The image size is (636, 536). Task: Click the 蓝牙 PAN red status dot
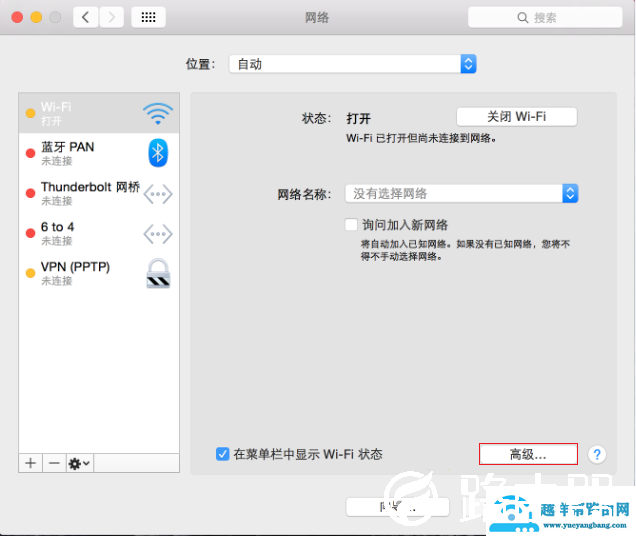click(30, 153)
